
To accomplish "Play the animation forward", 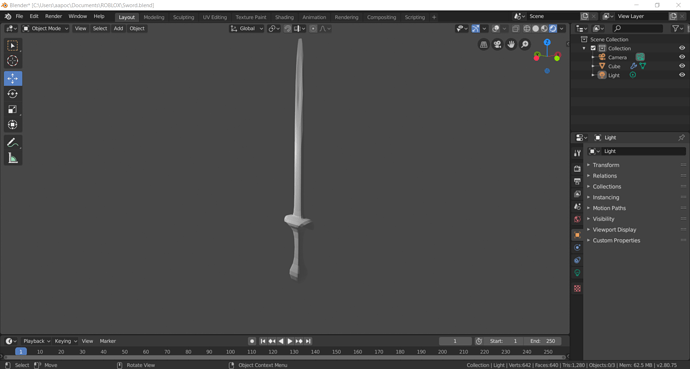I will click(290, 341).
